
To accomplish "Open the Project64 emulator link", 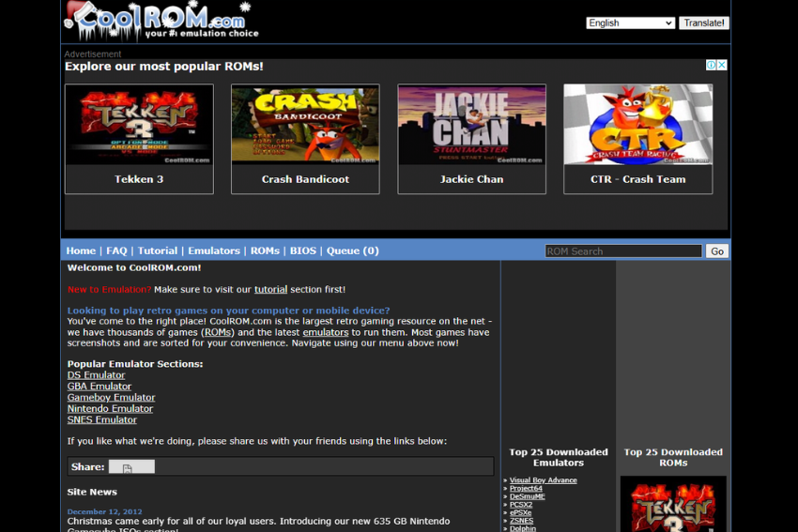I will [x=526, y=488].
